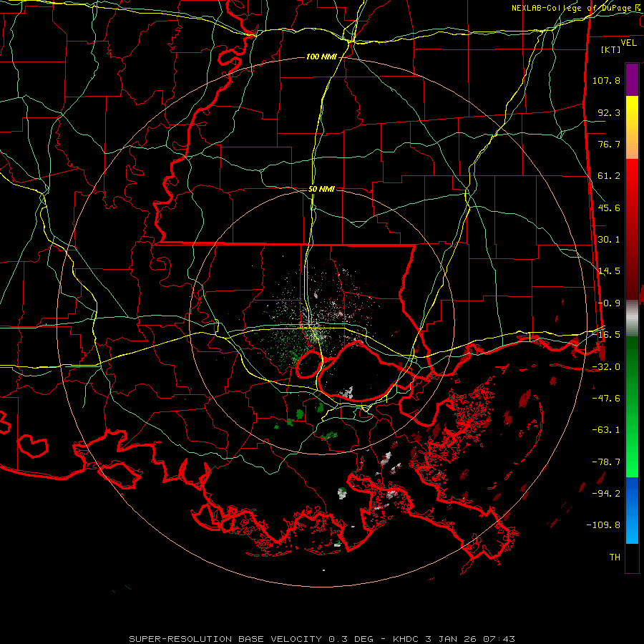
Task: Click the [KT] units label
Action: (611, 49)
